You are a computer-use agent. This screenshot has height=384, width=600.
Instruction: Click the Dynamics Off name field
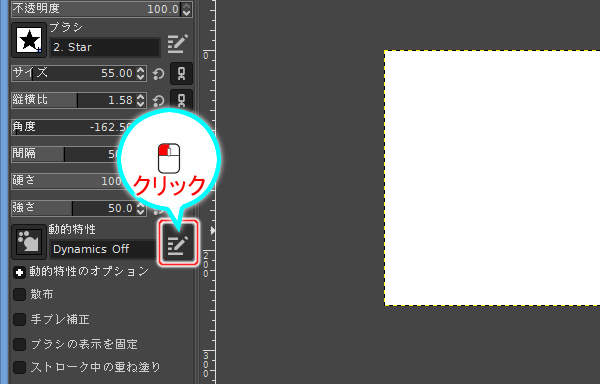tap(103, 249)
